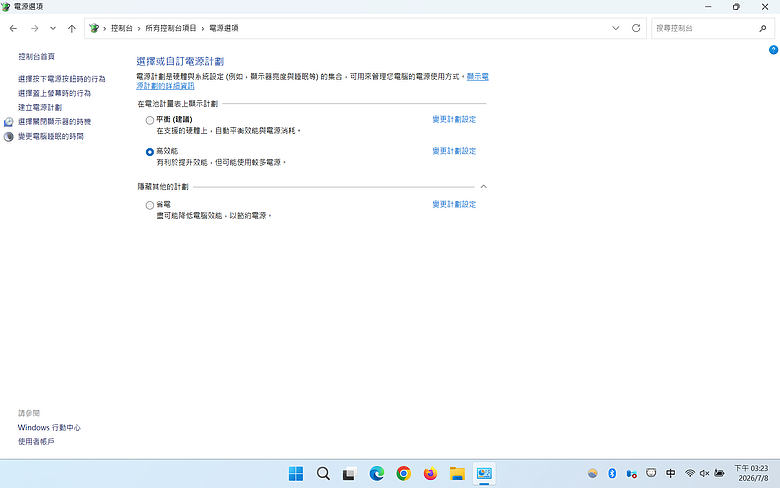Viewport: 780px width, 488px height.
Task: Open 變更計劃設定 for 平衡 plan
Action: (x=454, y=119)
